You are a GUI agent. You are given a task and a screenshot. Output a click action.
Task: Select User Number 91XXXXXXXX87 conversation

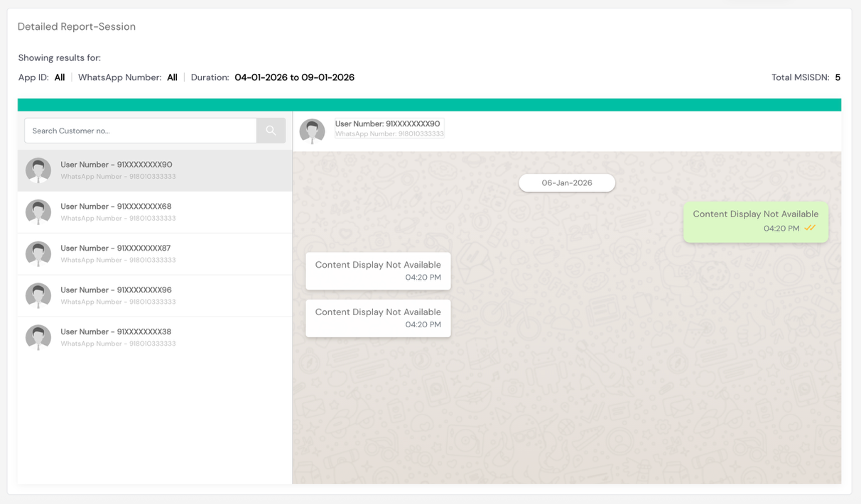point(155,254)
